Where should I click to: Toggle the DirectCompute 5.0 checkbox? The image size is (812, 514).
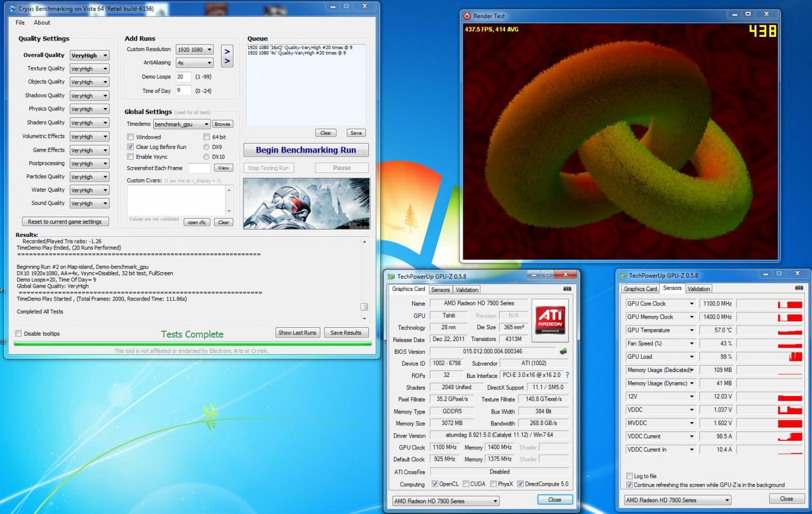click(x=520, y=484)
